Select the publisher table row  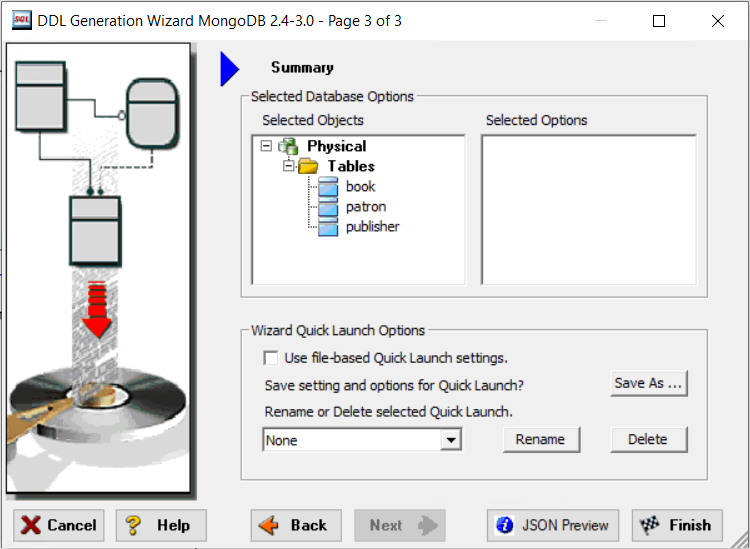click(x=373, y=227)
